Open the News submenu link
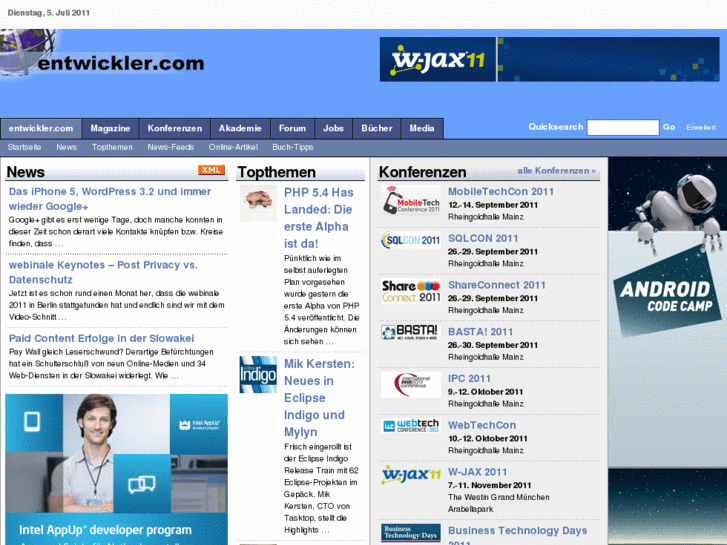 (x=66, y=147)
